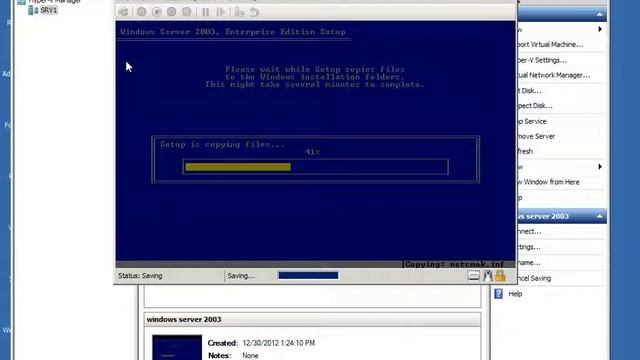Choose the Inspect Disk action
Viewport: 640px width, 360px height.
click(534, 106)
